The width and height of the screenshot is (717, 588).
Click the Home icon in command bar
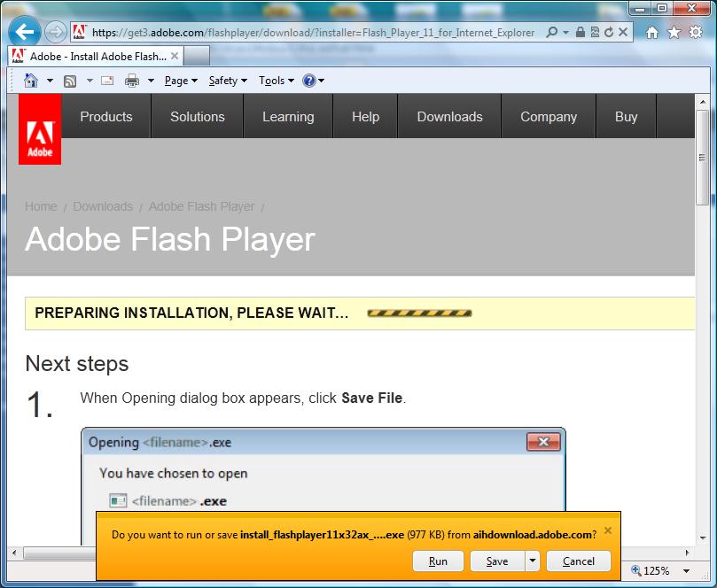(x=31, y=81)
